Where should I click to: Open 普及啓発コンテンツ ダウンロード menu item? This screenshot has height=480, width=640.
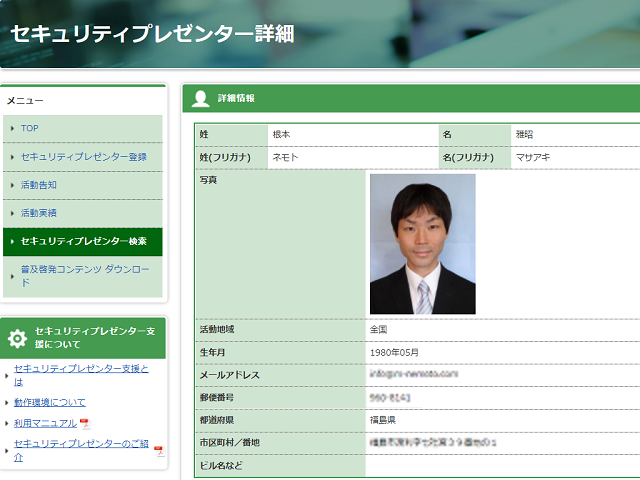(x=84, y=276)
